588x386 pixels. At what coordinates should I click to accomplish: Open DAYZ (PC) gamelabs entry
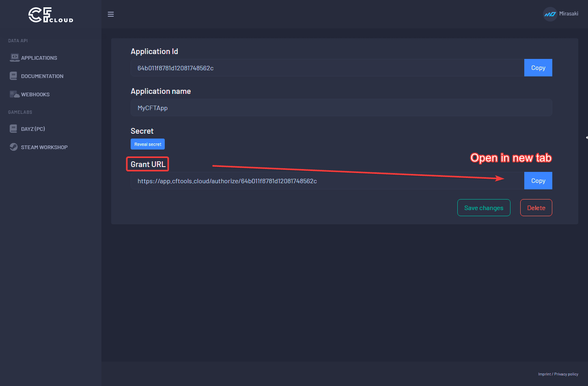(x=33, y=129)
